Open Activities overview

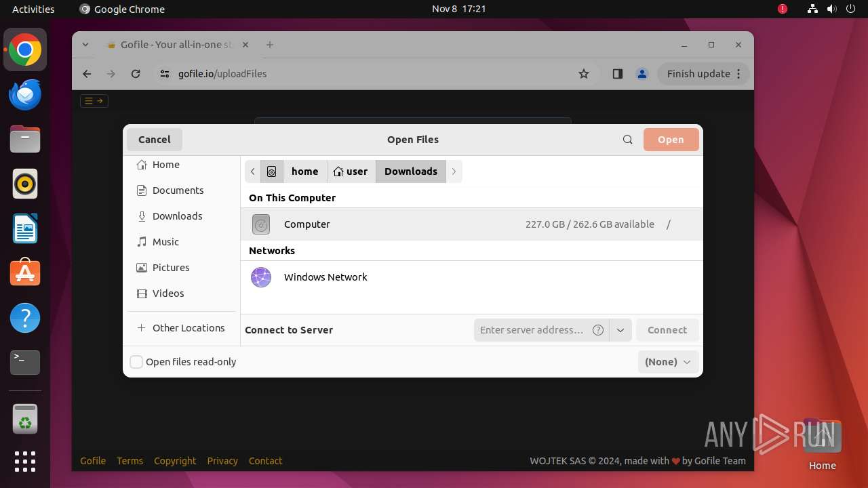[x=33, y=9]
